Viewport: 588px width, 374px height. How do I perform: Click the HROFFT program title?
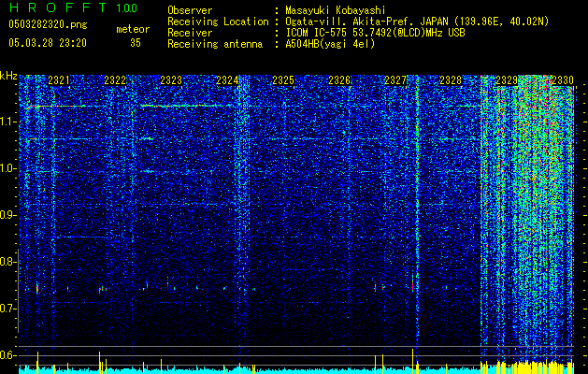coord(57,7)
